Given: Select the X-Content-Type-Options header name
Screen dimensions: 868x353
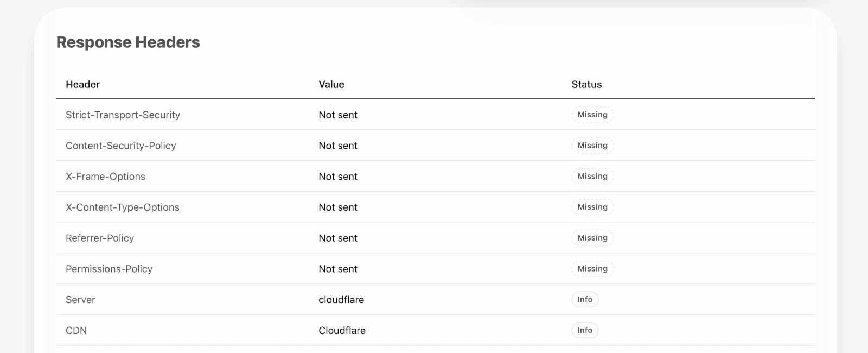Looking at the screenshot, I should 123,207.
